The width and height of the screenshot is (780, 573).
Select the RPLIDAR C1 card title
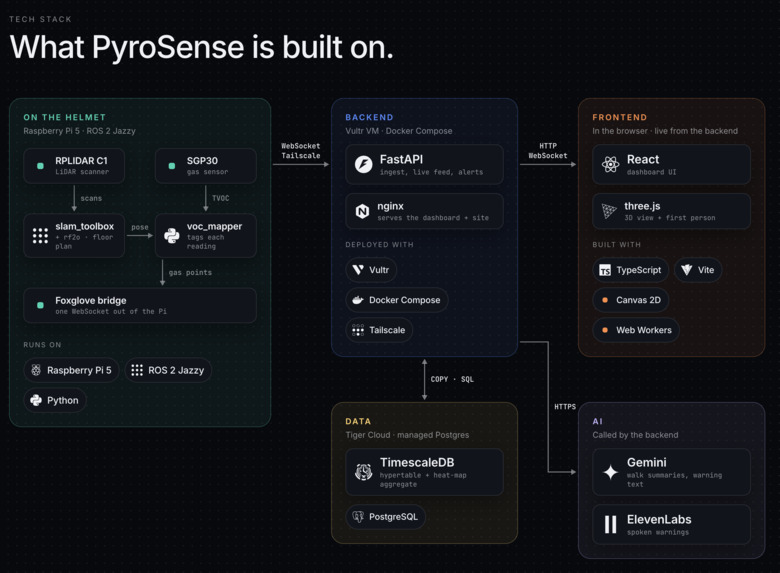pyautogui.click(x=81, y=161)
